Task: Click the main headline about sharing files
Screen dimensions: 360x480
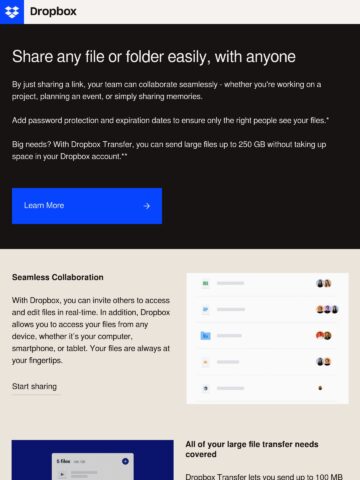Action: (x=154, y=57)
